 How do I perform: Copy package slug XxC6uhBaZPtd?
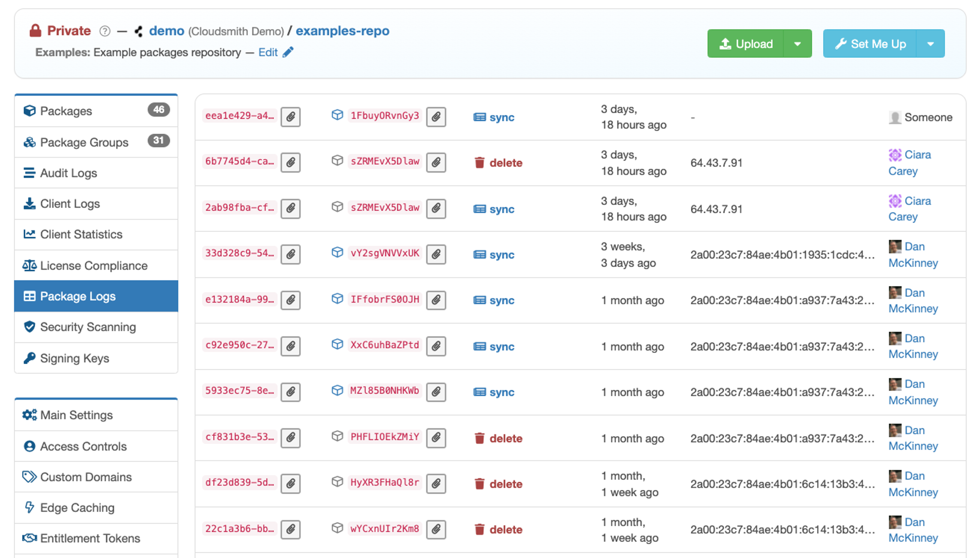coord(436,346)
